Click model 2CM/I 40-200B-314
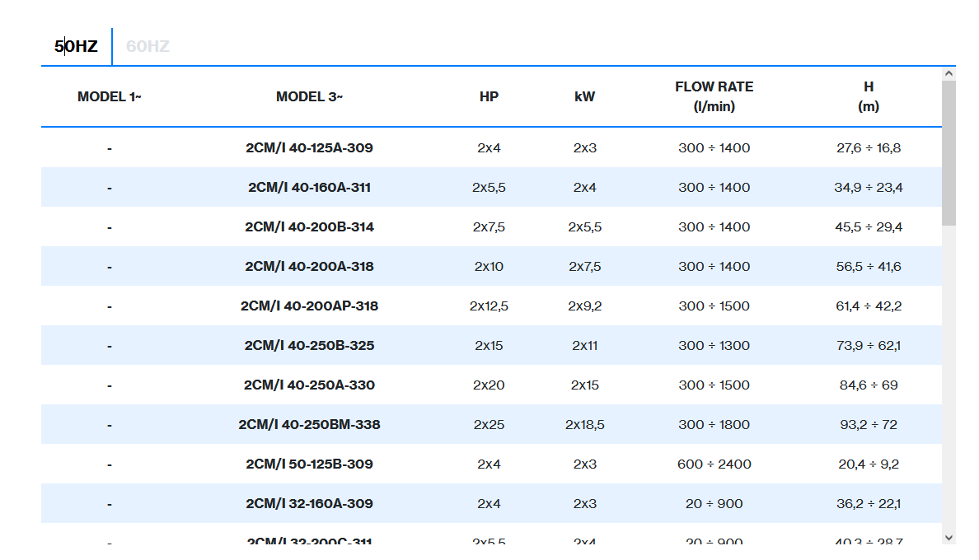The width and height of the screenshot is (979, 560). 309,227
